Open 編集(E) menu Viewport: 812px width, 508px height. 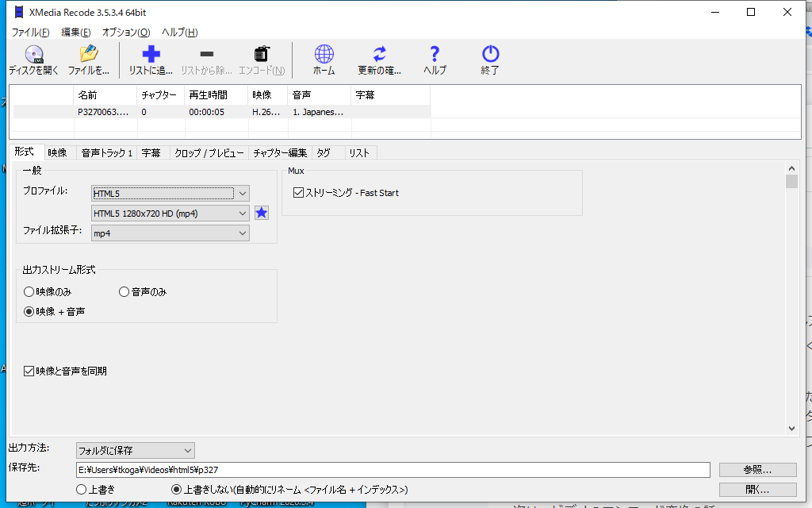tap(75, 32)
